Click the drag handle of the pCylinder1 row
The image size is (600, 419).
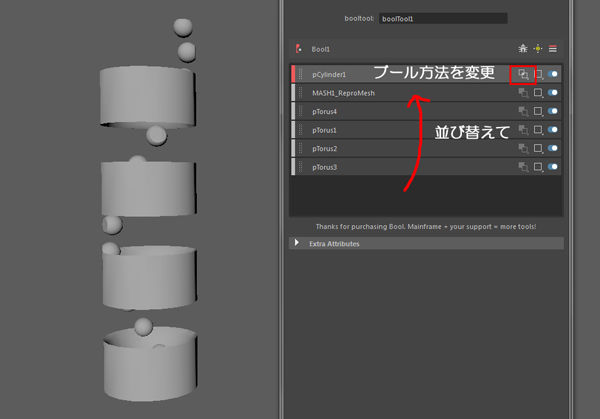[x=300, y=74]
